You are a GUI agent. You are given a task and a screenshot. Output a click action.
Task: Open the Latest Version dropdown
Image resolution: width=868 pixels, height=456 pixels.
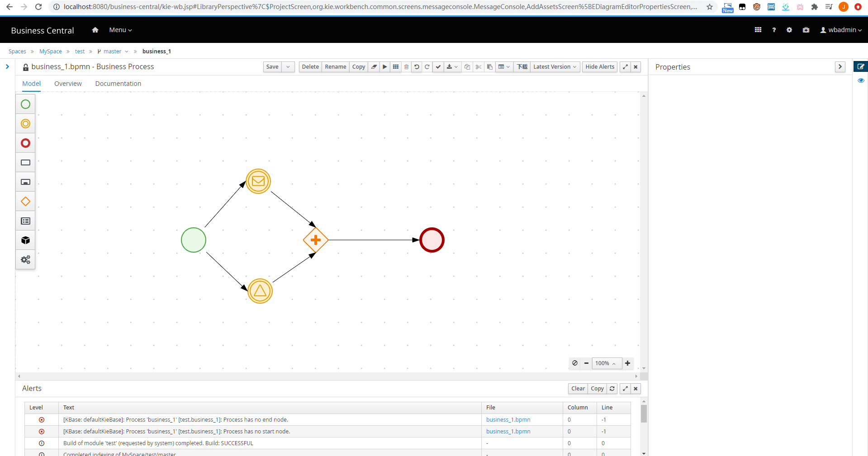pyautogui.click(x=555, y=67)
